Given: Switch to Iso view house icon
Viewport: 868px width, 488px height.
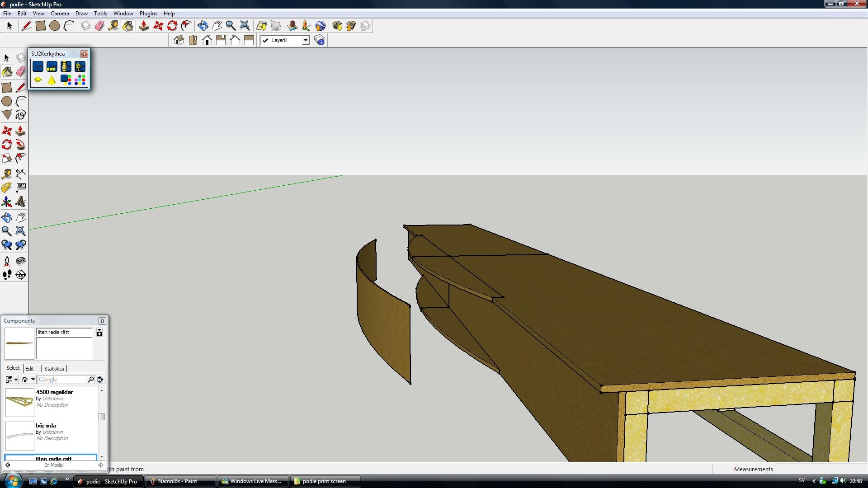Looking at the screenshot, I should [179, 40].
